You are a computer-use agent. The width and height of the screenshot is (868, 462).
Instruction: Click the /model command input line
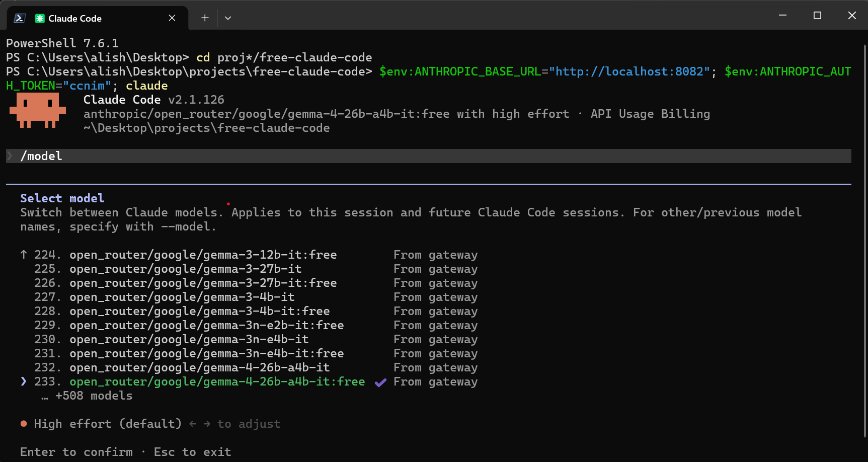[x=429, y=156]
